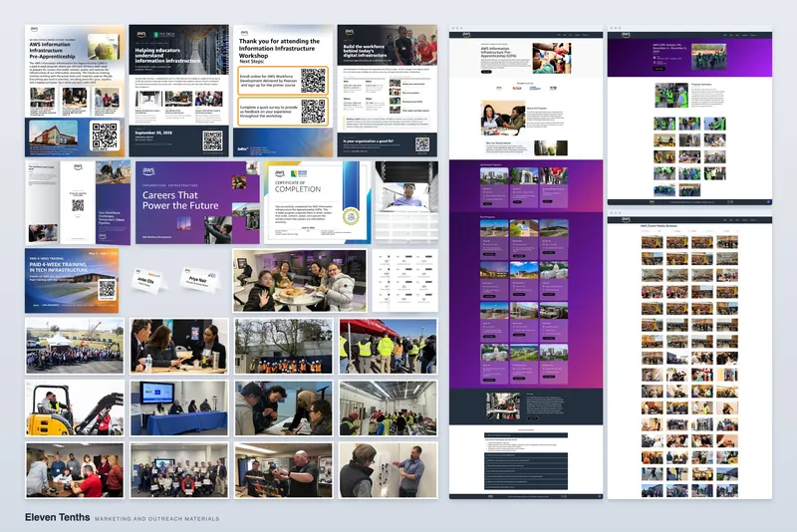Click the blue chat bubble on the Jackson event page footer
This screenshot has height=532, width=797.
[768, 201]
